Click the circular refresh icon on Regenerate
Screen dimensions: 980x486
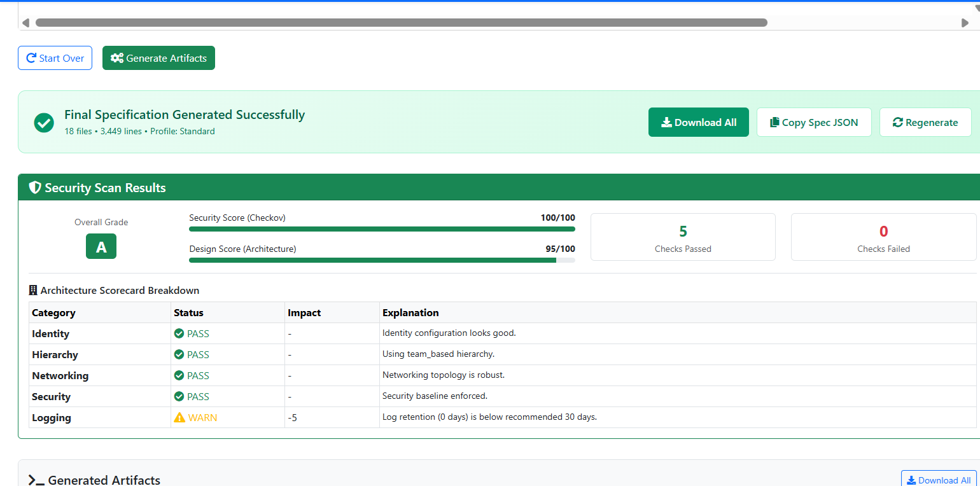point(897,121)
